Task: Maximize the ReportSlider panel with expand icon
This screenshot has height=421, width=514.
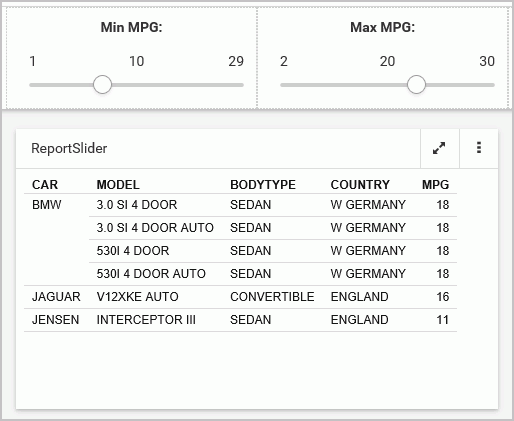Action: point(440,148)
